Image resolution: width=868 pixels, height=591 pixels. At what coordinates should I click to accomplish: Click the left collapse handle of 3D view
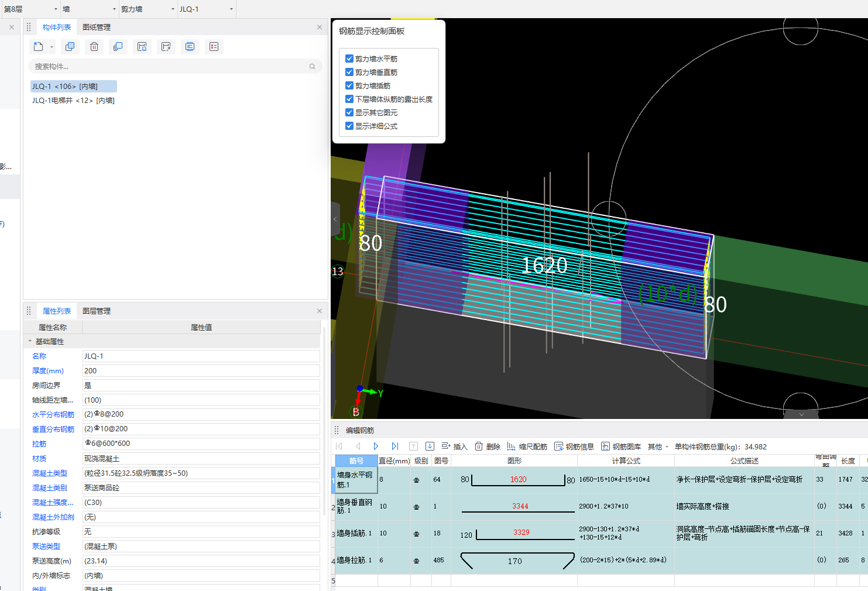pos(335,219)
